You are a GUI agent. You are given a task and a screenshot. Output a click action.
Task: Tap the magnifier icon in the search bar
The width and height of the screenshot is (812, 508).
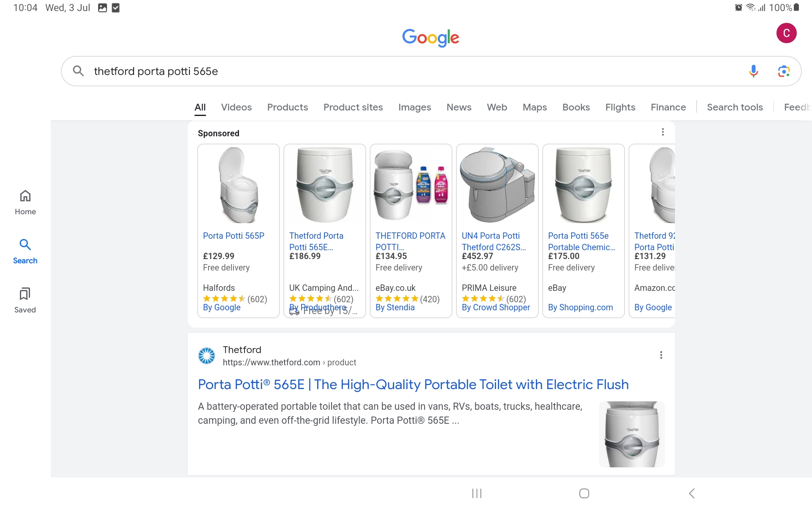point(78,71)
